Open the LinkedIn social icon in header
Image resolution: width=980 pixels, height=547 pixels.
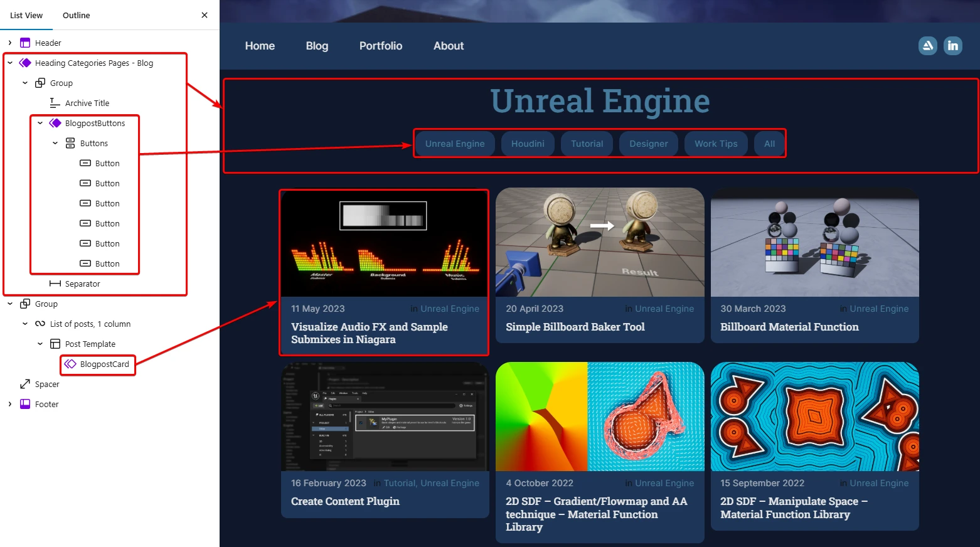point(953,46)
